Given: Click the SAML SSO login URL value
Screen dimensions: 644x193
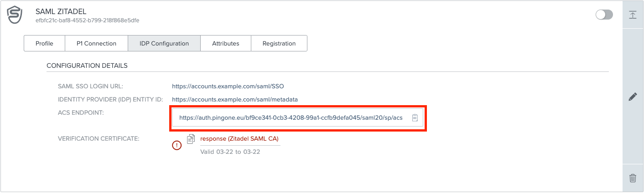Looking at the screenshot, I should coord(228,86).
